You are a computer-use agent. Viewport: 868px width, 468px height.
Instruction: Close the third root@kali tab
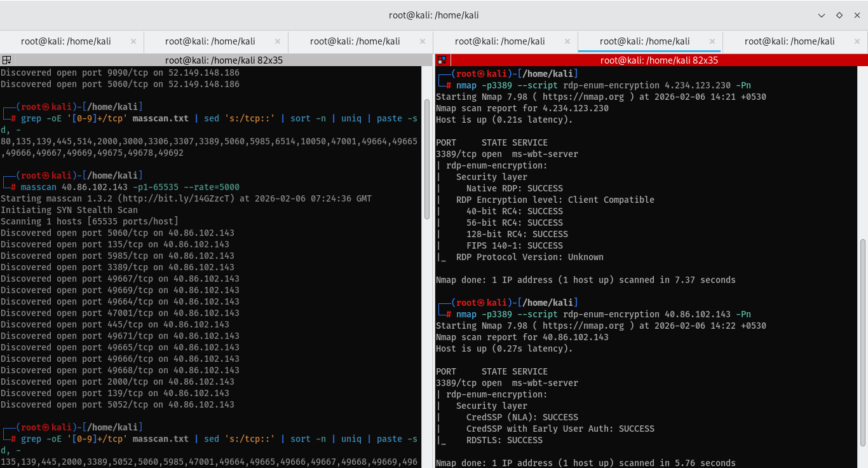[x=423, y=41]
